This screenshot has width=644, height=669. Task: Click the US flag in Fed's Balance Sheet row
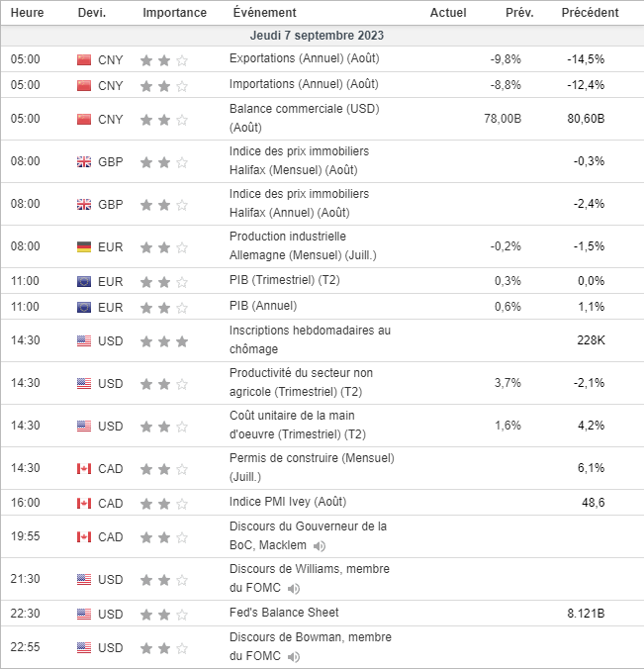(x=84, y=614)
